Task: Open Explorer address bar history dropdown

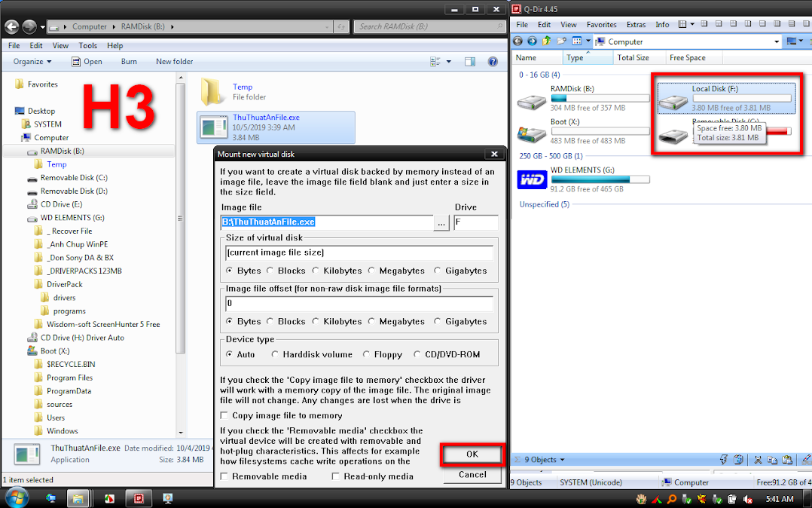Action: click(x=327, y=26)
